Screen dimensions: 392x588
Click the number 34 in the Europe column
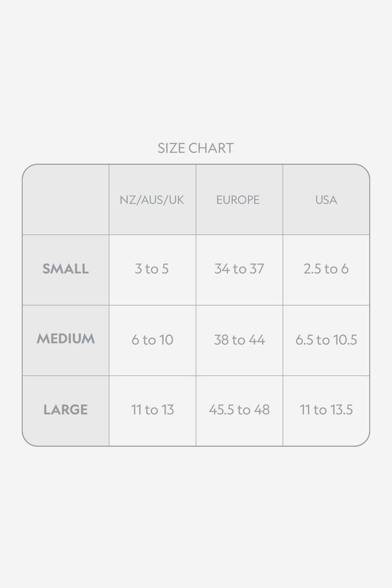(x=222, y=269)
